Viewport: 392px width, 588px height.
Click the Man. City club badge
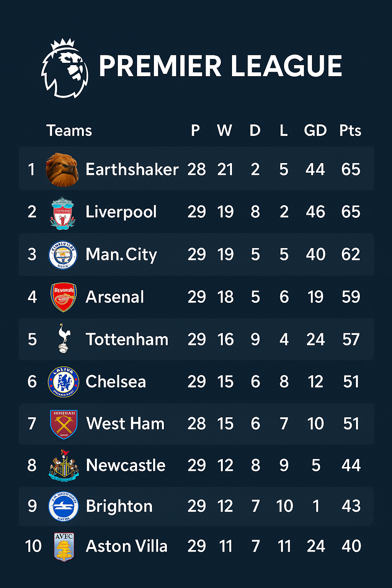(x=63, y=255)
